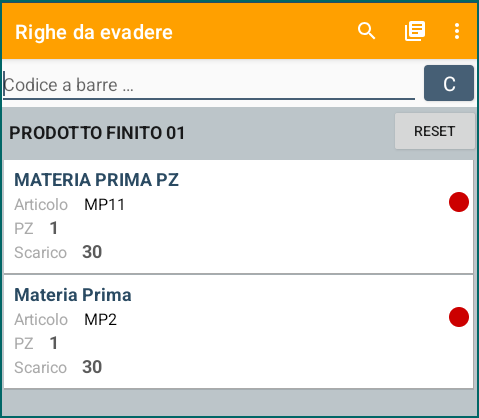Click the document list icon in header

[415, 31]
